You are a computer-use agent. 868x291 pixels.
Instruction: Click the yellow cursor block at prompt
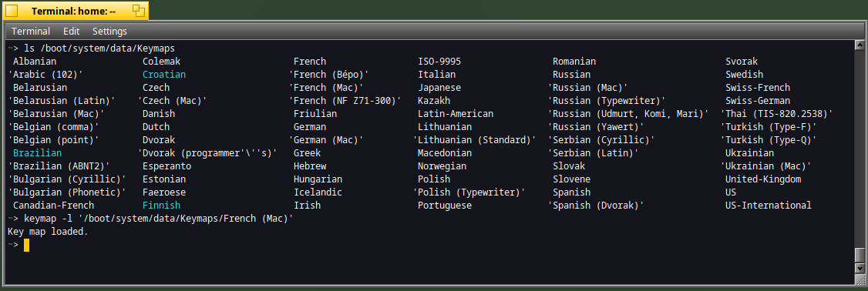pos(26,245)
